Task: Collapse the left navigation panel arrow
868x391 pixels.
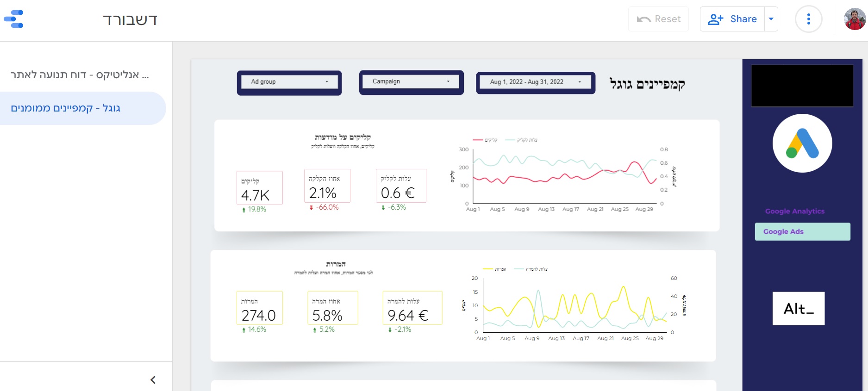Action: click(153, 380)
